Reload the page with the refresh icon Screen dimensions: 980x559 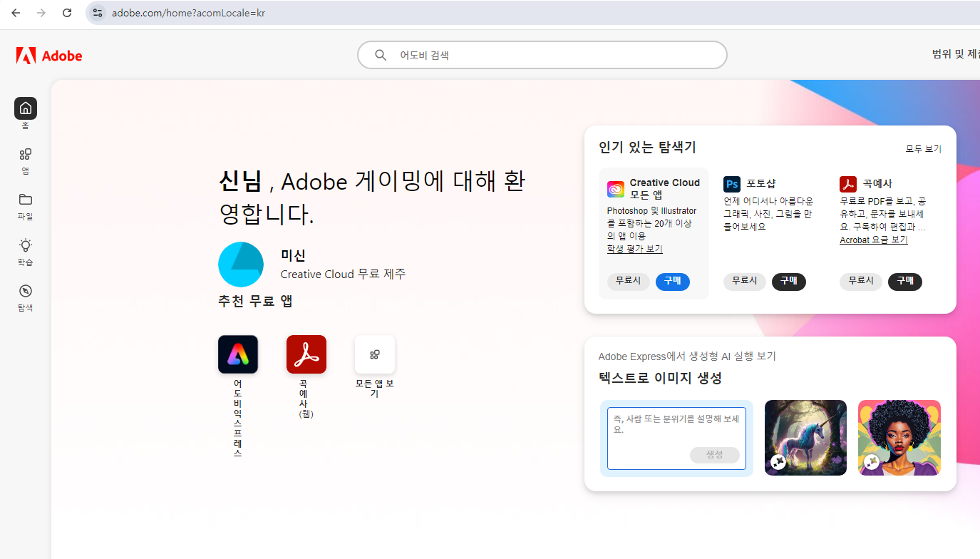pos(67,13)
